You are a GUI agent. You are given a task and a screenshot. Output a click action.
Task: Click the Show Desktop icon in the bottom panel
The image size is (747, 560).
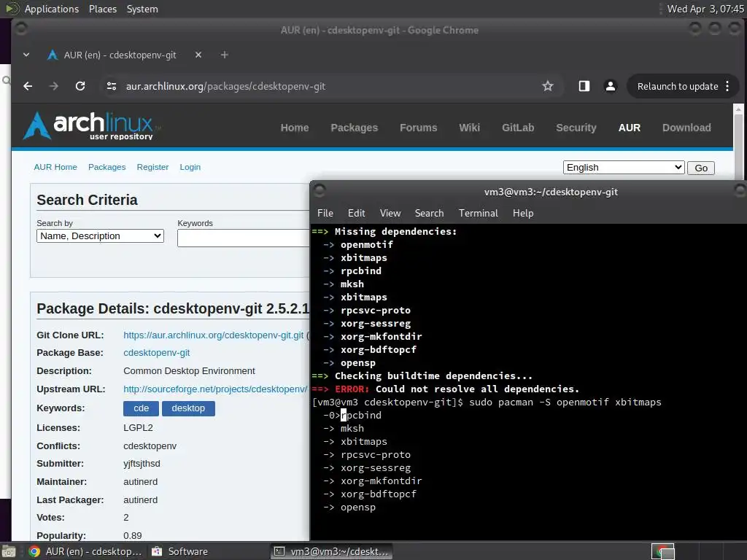pos(8,551)
